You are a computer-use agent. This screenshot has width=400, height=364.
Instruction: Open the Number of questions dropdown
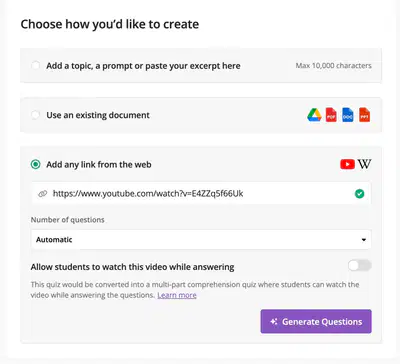click(201, 239)
